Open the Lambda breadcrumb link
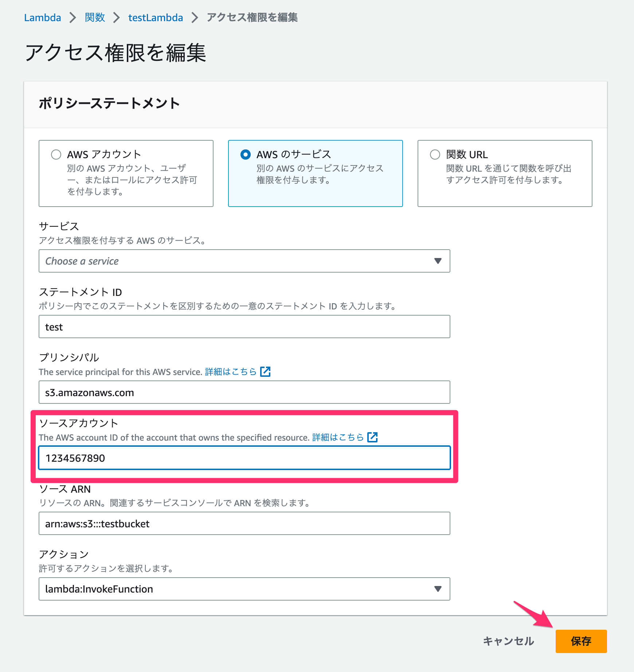Viewport: 634px width, 672px height. pyautogui.click(x=42, y=17)
